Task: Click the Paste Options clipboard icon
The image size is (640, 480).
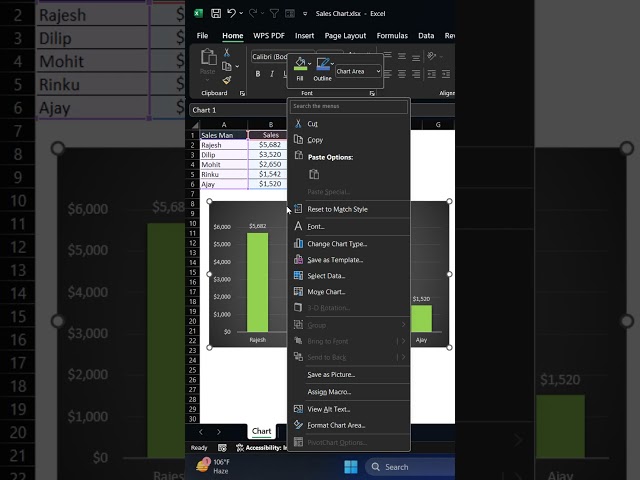Action: click(314, 174)
